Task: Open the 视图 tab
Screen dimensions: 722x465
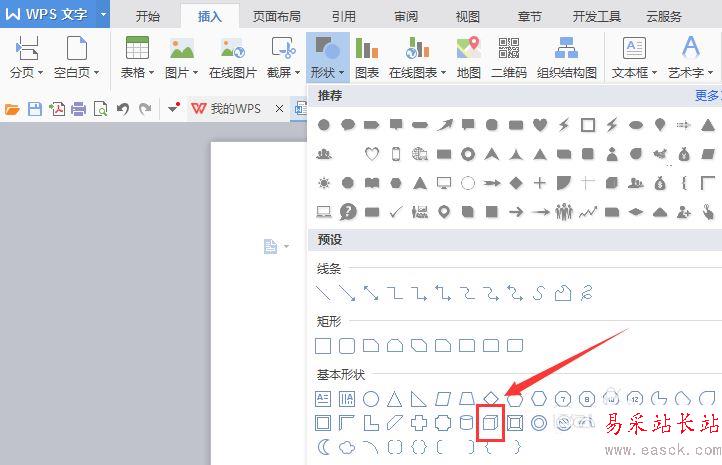Action: [x=467, y=17]
